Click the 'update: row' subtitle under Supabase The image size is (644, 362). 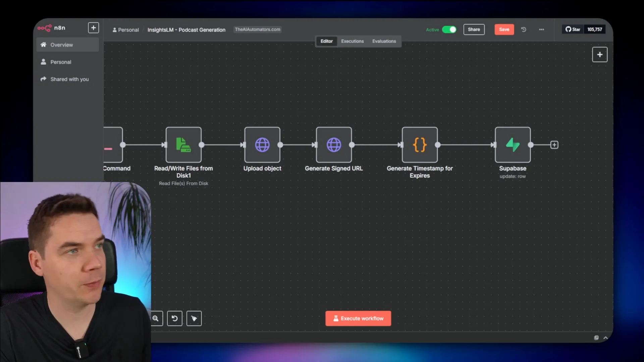(x=513, y=176)
